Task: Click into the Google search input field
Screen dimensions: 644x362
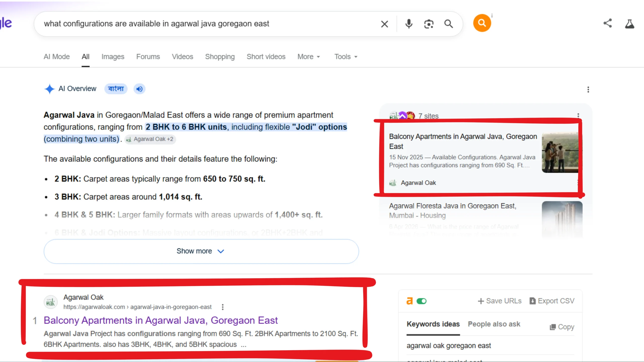Action: 209,24
